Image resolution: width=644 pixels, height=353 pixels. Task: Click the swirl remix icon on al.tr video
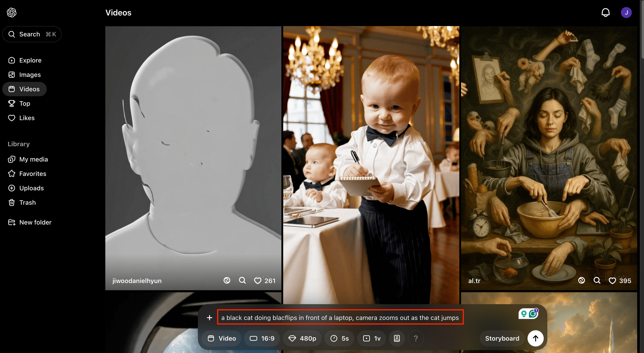[582, 281]
